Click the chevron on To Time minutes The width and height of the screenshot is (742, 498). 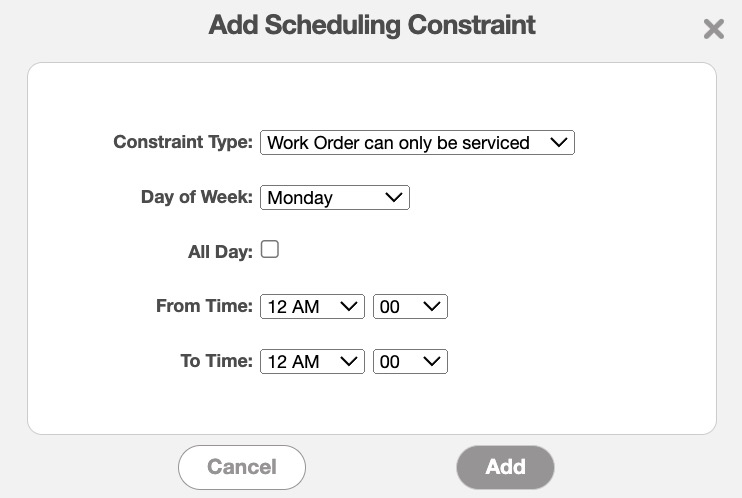point(432,362)
